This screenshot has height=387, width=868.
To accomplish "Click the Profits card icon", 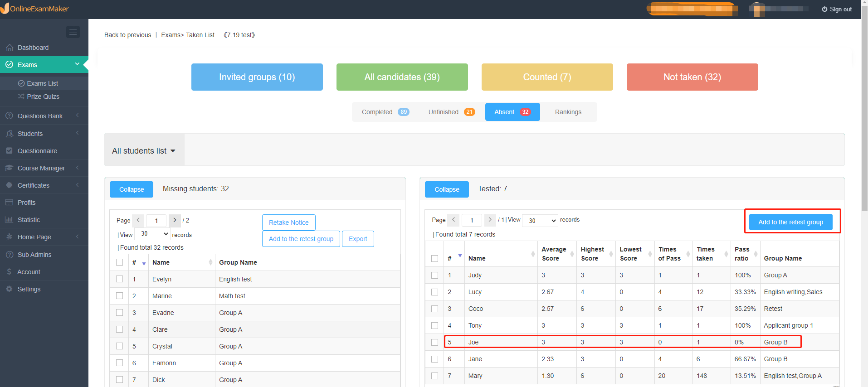I will click(x=9, y=203).
